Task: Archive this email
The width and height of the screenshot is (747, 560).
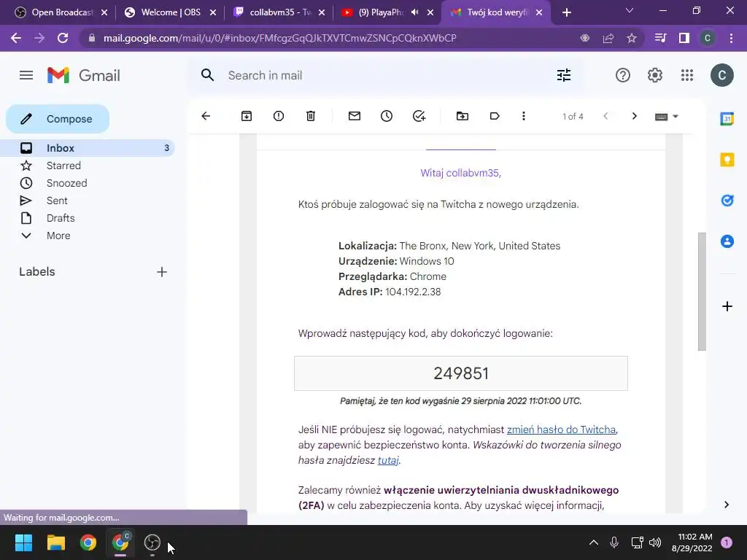Action: point(247,116)
